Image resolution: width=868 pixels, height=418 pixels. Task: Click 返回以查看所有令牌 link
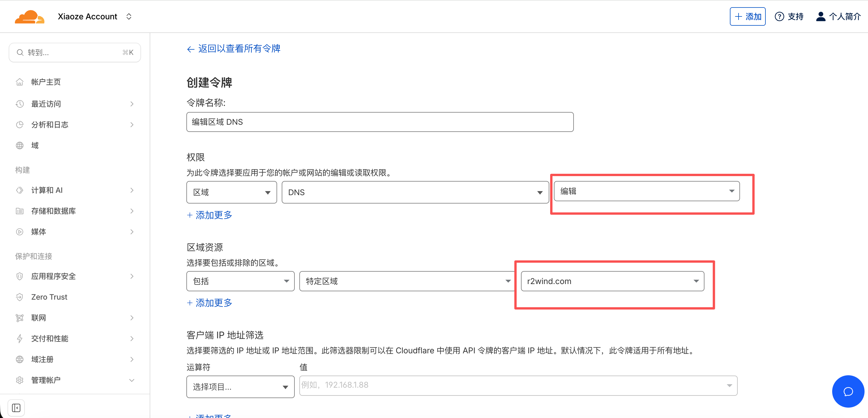(233, 49)
